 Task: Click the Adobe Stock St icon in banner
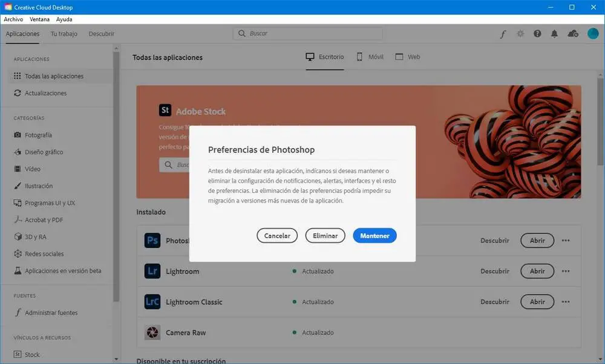pos(165,110)
